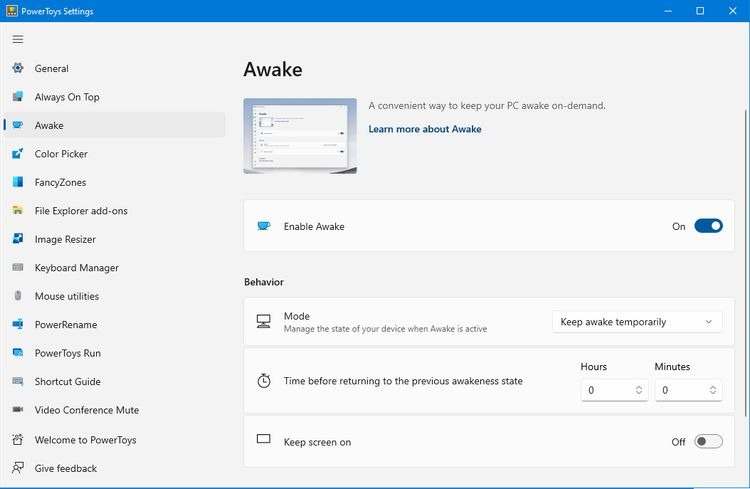Select the Awake item in sidebar
750x489 pixels.
[x=114, y=125]
